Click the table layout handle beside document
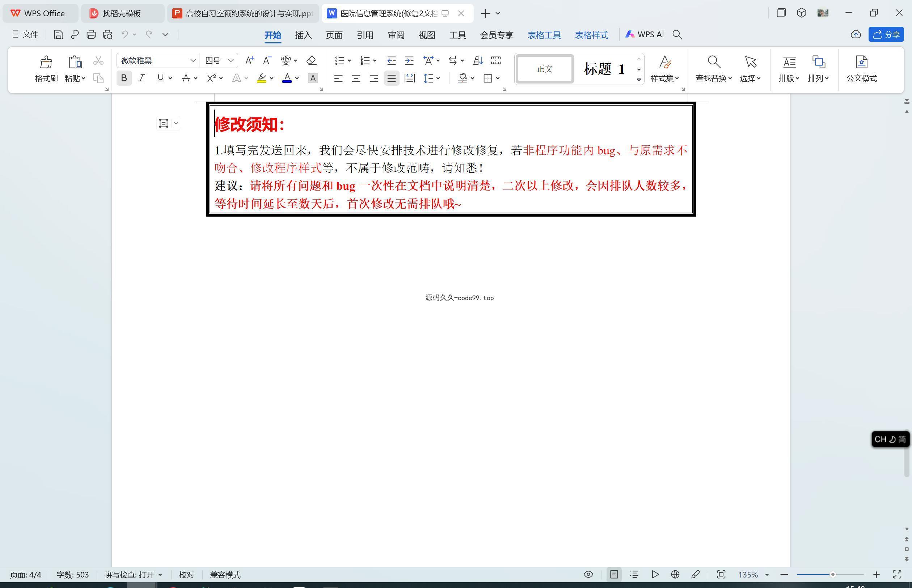Image resolution: width=912 pixels, height=588 pixels. coord(164,123)
